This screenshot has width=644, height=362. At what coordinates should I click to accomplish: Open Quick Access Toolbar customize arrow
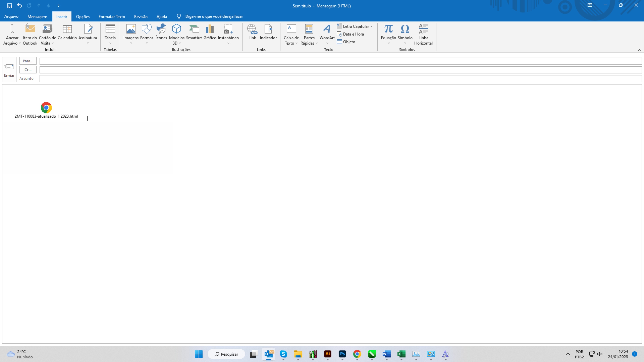pyautogui.click(x=58, y=5)
